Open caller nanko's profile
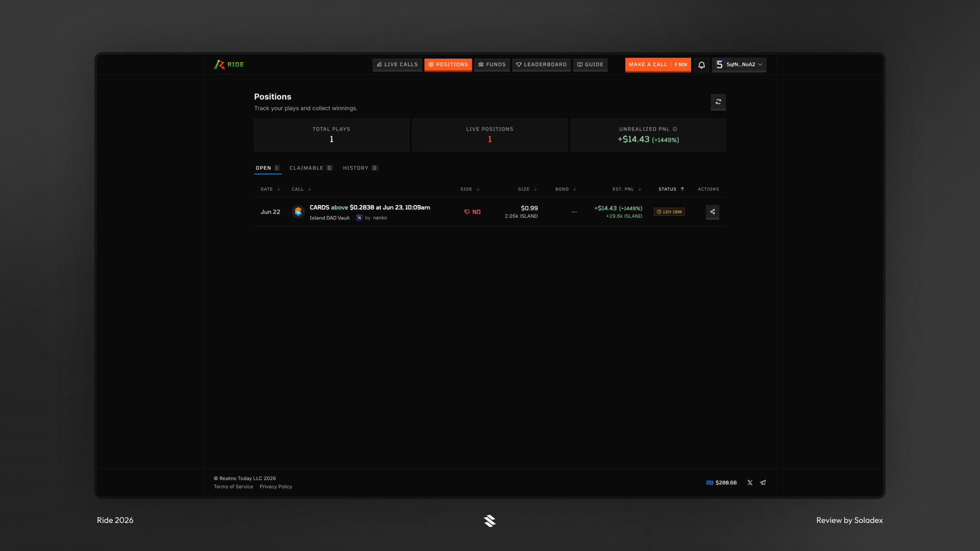The width and height of the screenshot is (980, 551). tap(380, 218)
